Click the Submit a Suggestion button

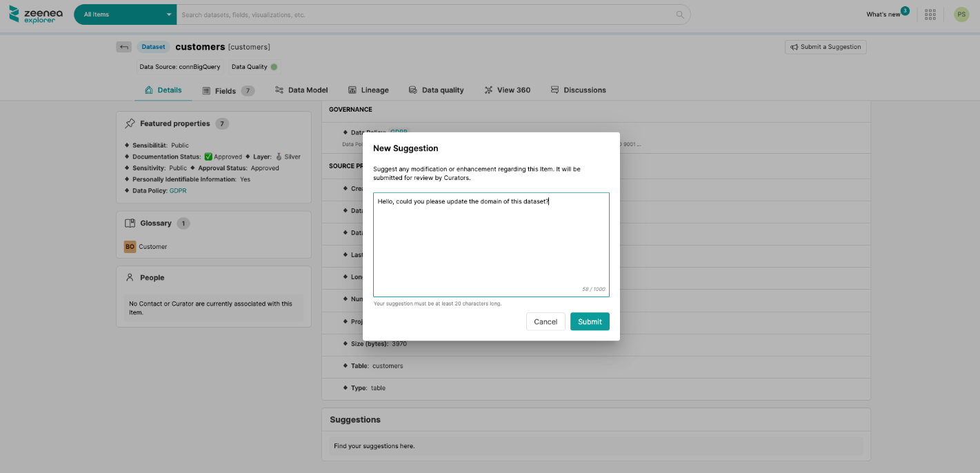tap(825, 47)
